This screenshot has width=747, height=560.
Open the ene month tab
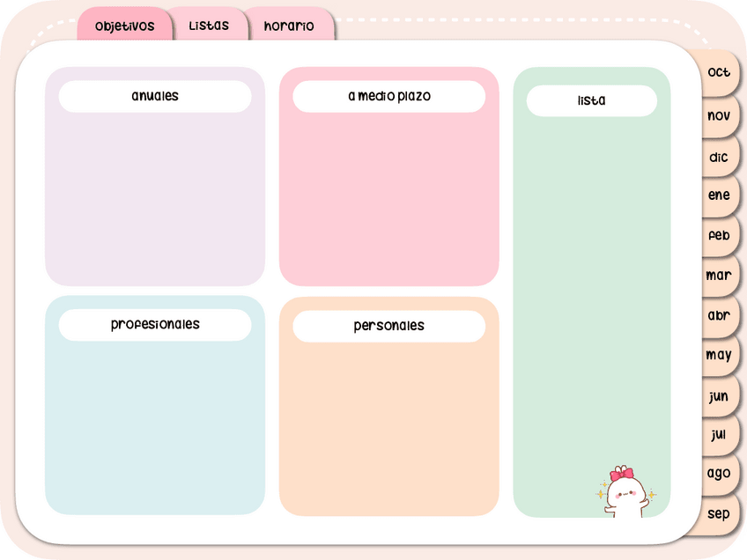pyautogui.click(x=719, y=195)
